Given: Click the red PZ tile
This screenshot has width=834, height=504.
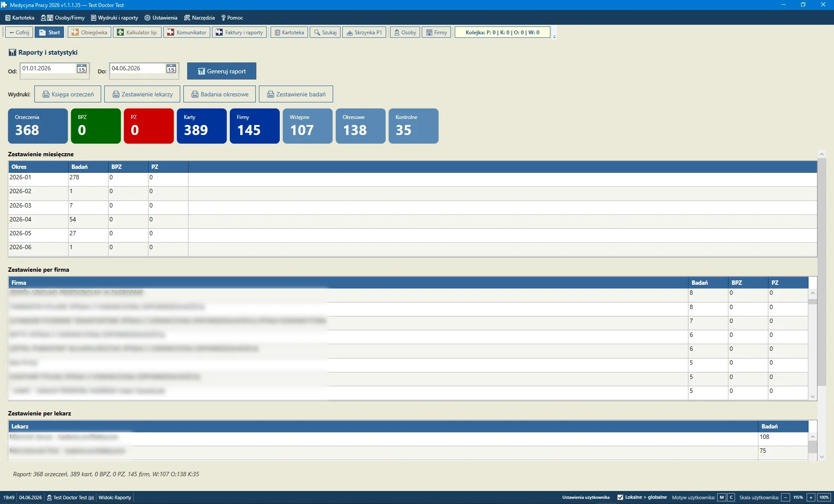Looking at the screenshot, I should tap(149, 126).
